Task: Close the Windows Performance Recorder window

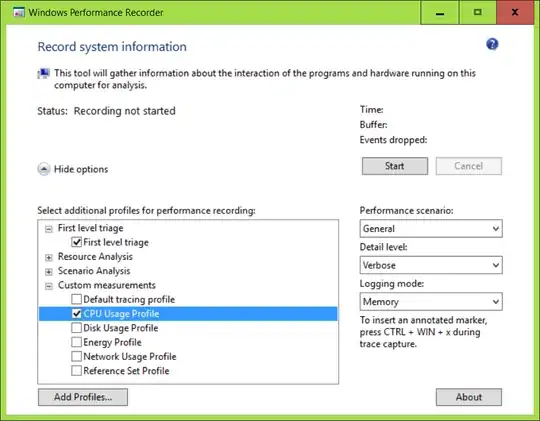Action: pyautogui.click(x=515, y=12)
